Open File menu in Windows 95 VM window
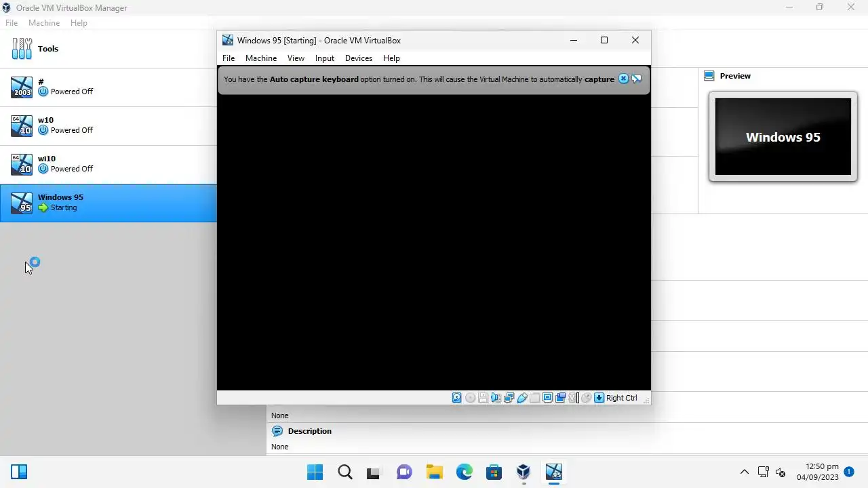868x488 pixels. coord(229,58)
